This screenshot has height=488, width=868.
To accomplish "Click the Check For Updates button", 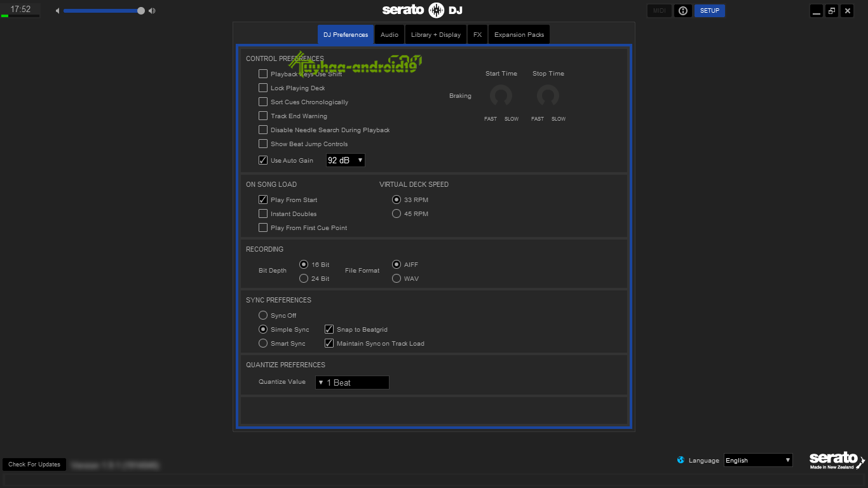I will coord(34,464).
